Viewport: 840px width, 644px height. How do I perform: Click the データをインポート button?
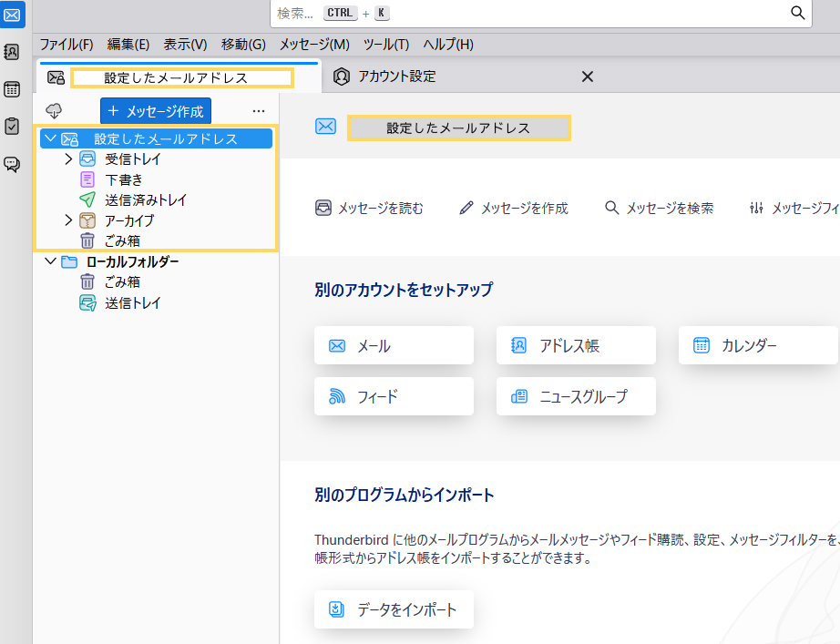click(x=394, y=609)
